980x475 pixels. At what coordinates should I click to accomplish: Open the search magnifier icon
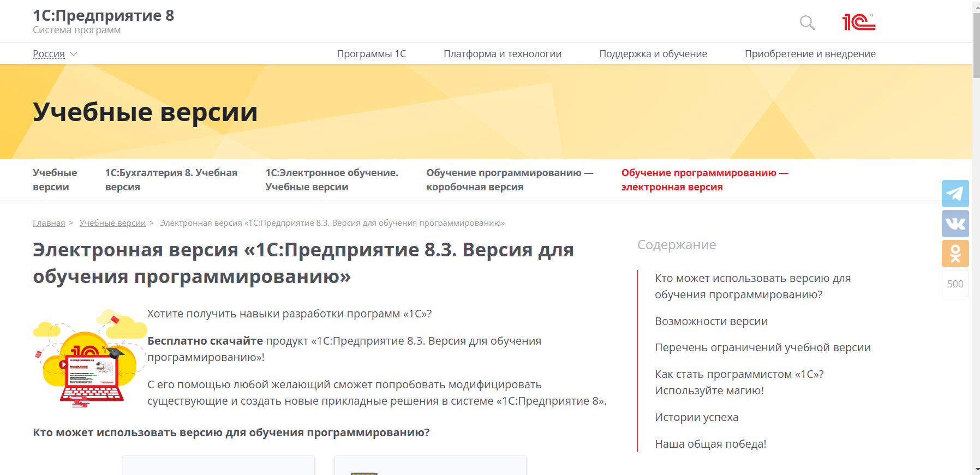point(807,22)
